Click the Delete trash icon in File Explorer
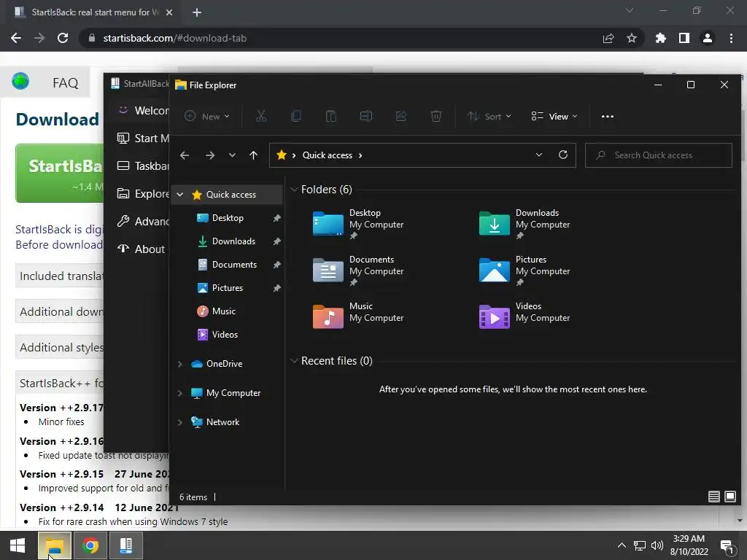 click(436, 116)
